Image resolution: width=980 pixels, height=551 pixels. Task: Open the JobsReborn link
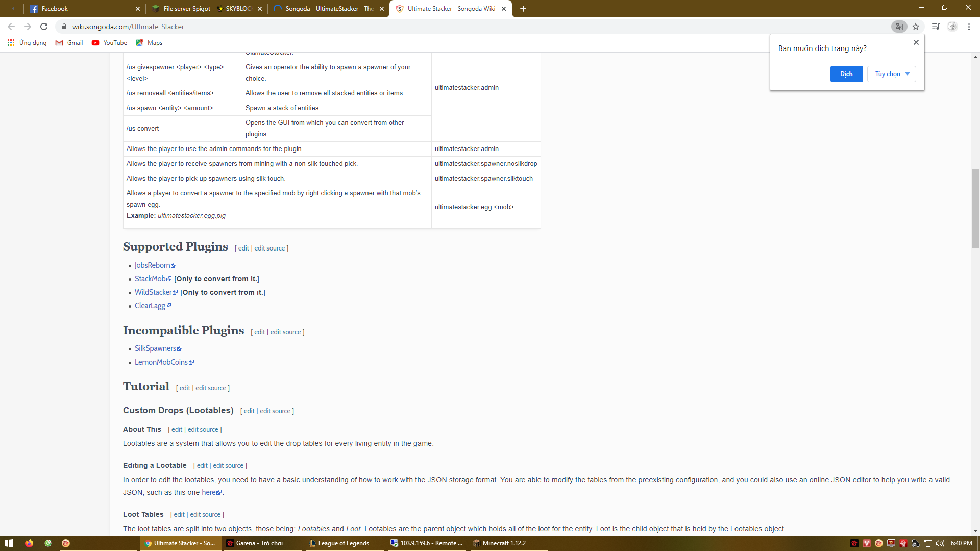152,265
